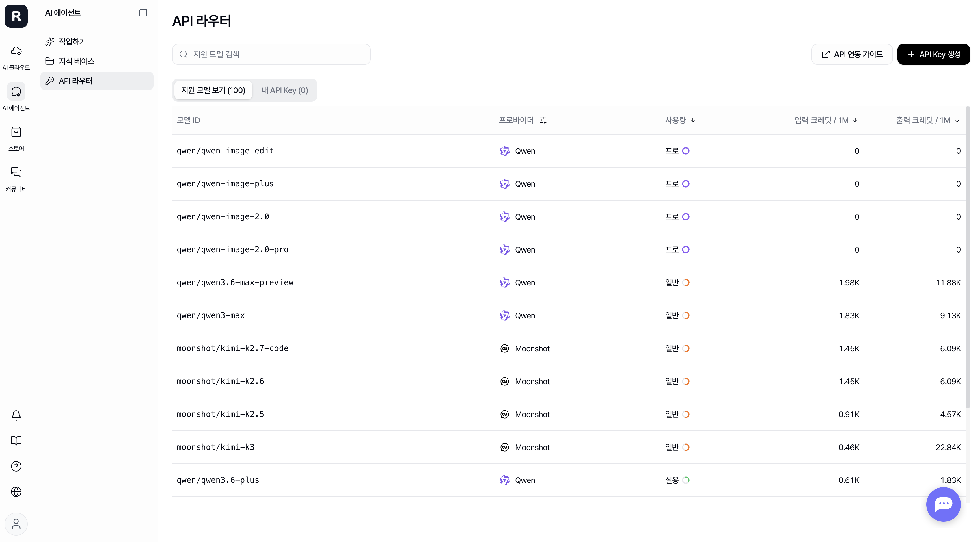980x542 pixels.
Task: Switch to 지원 모델 보기 (100) tab
Action: tap(213, 90)
